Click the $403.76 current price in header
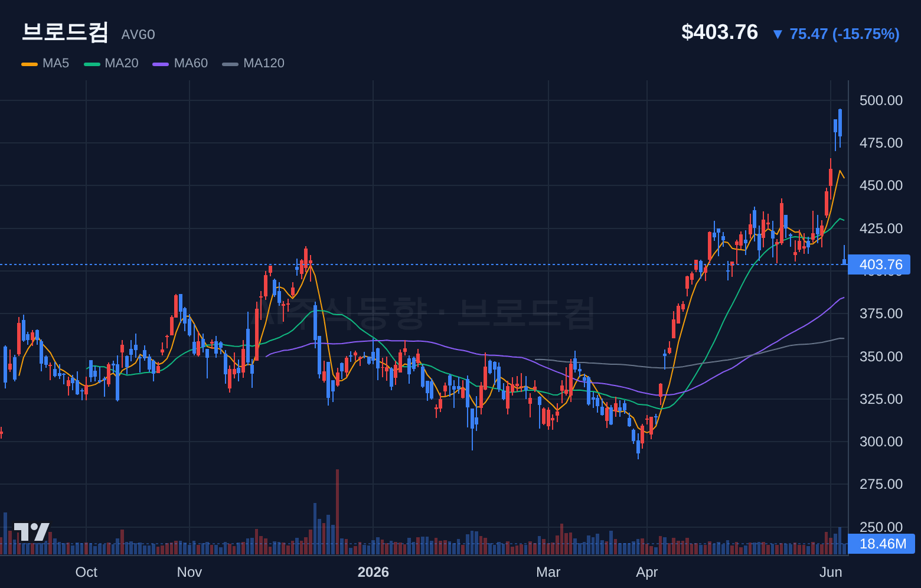Image resolution: width=921 pixels, height=588 pixels. [720, 32]
